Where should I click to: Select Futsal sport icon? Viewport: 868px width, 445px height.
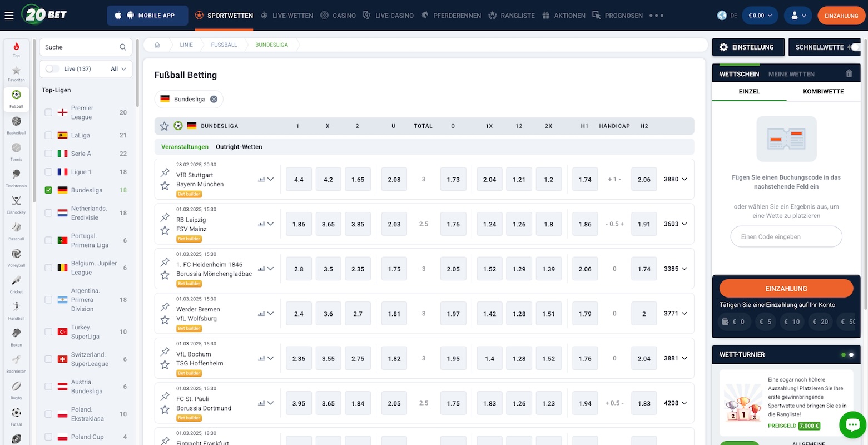pyautogui.click(x=16, y=416)
